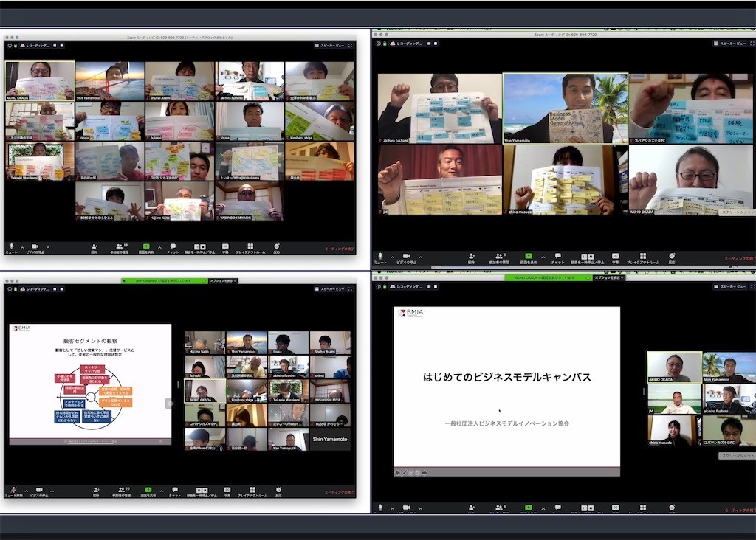Open Manage Participants in top-left Zoom window
Viewport: 756px width, 540px height.
point(120,248)
